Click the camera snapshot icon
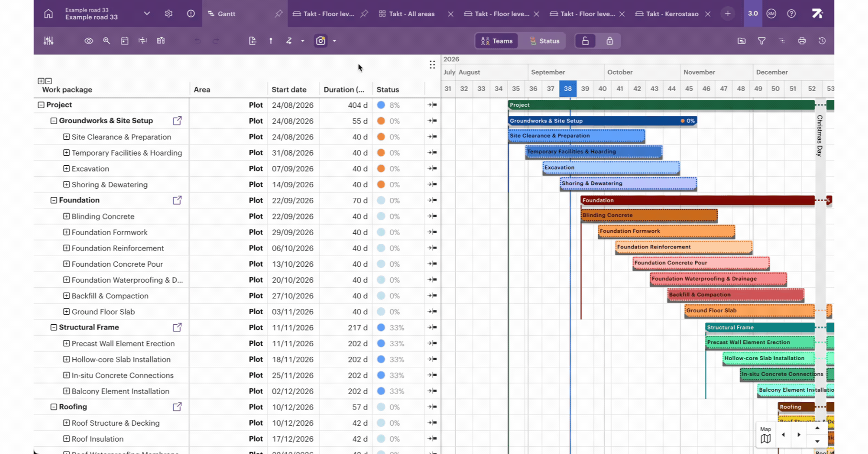 321,41
